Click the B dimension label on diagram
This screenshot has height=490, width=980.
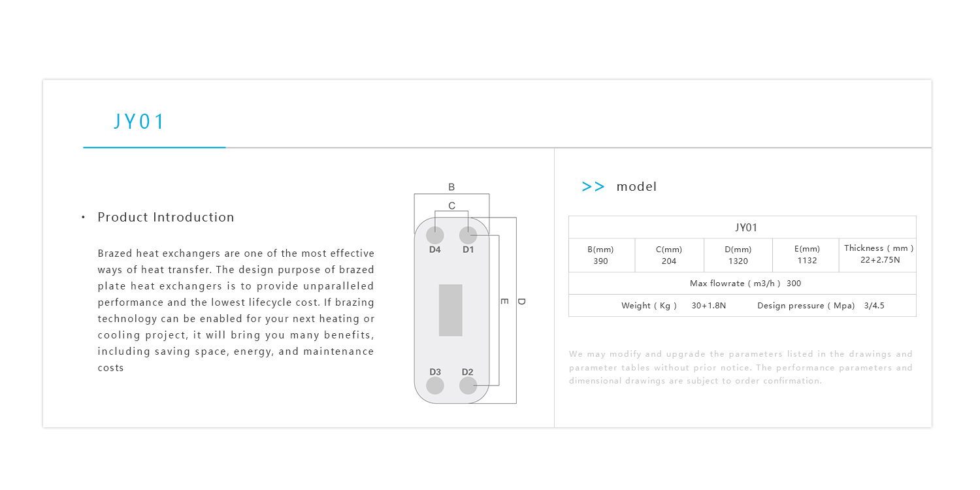pyautogui.click(x=451, y=188)
